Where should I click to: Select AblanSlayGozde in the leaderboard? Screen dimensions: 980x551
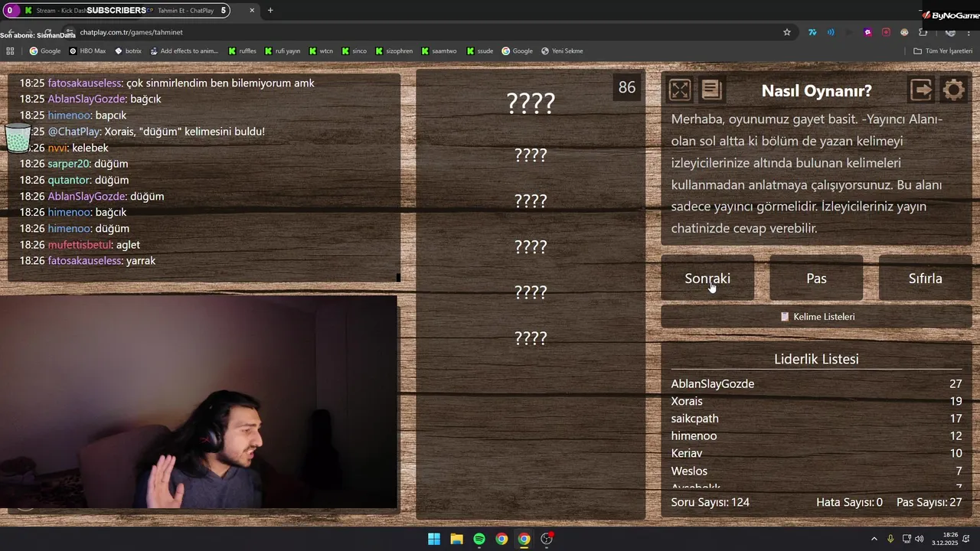pyautogui.click(x=816, y=383)
